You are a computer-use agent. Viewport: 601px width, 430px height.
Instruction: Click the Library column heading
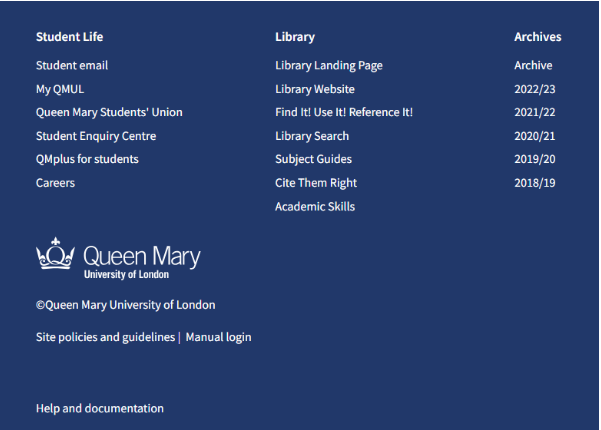coord(295,37)
